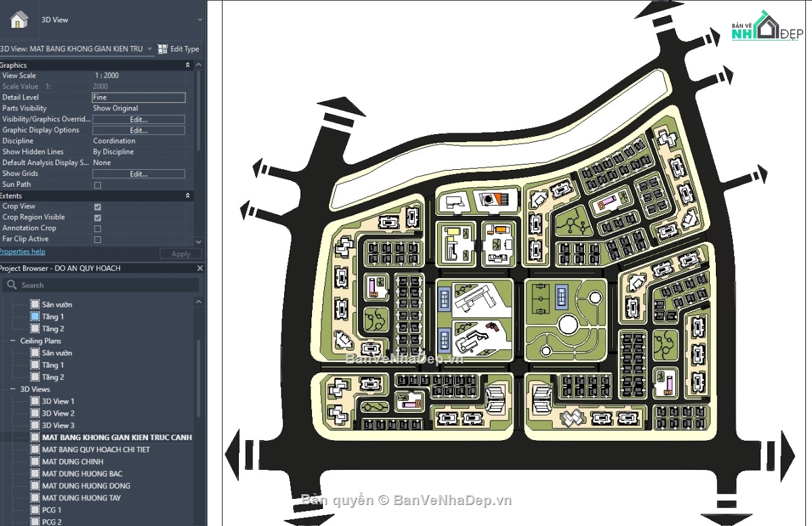Image resolution: width=812 pixels, height=526 pixels.
Task: Enable the Far Clip Active checkbox
Action: 97,239
